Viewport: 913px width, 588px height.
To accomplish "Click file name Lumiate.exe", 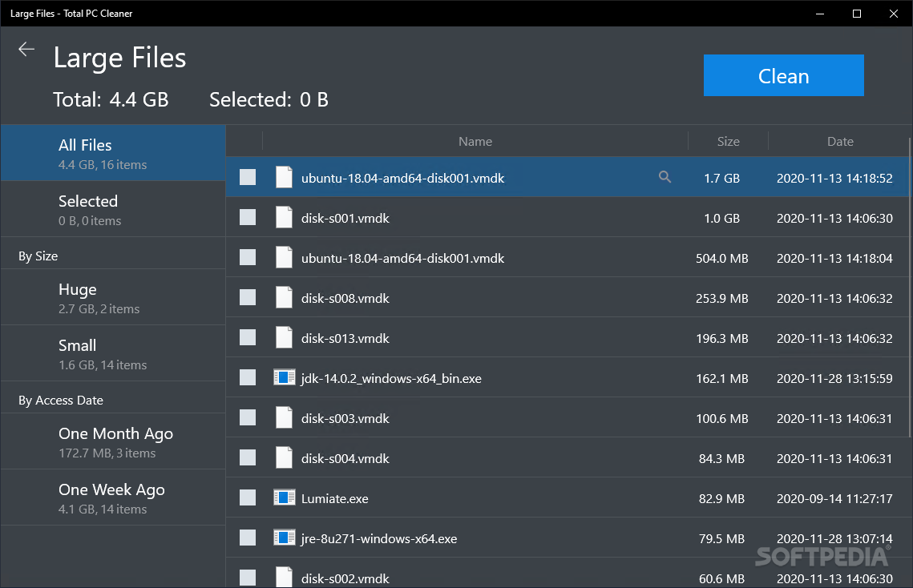I will [335, 499].
